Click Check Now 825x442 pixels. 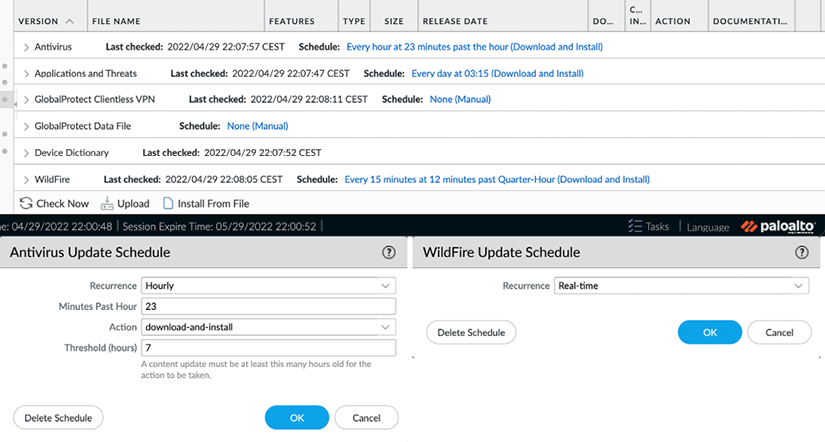click(x=54, y=203)
